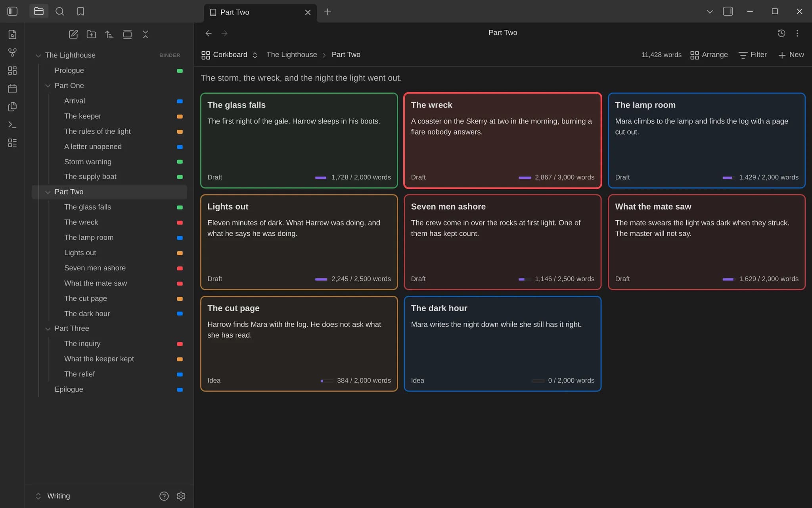
Task: Open the help question mark icon
Action: tap(164, 496)
